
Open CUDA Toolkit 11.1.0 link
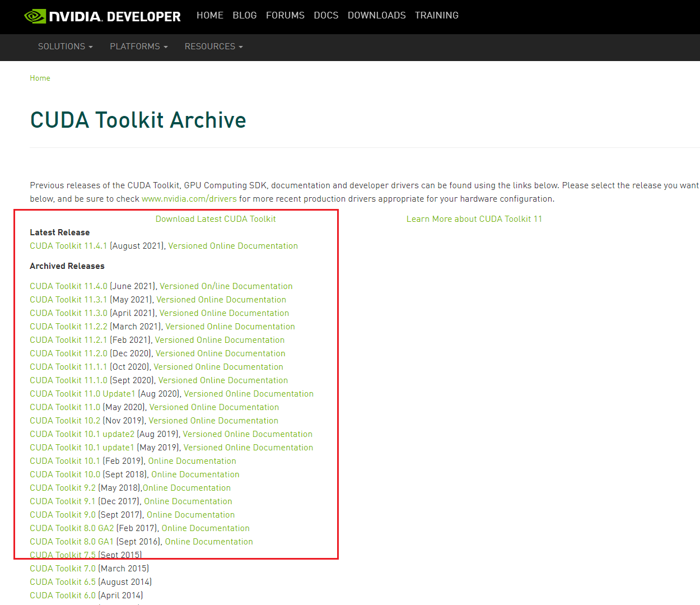[x=68, y=380]
